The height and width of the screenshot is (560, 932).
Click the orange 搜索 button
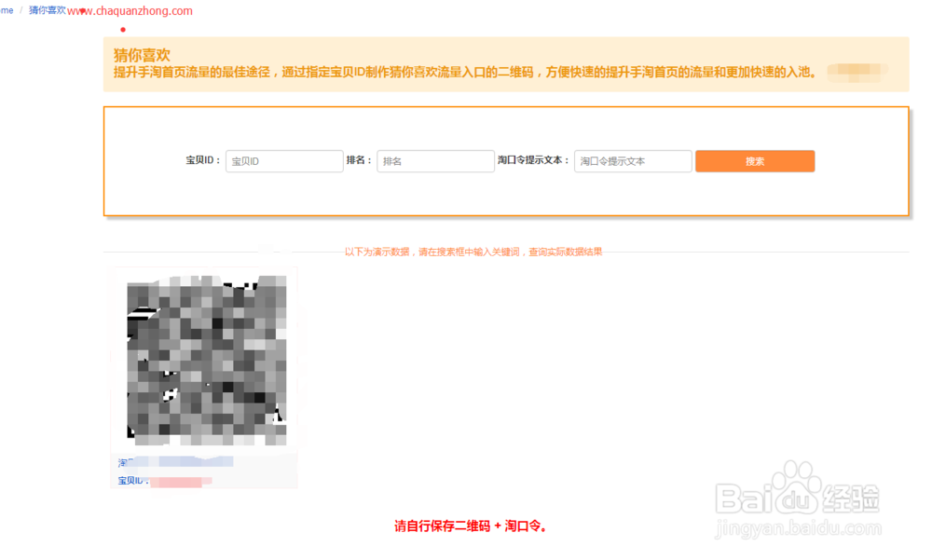pos(755,161)
